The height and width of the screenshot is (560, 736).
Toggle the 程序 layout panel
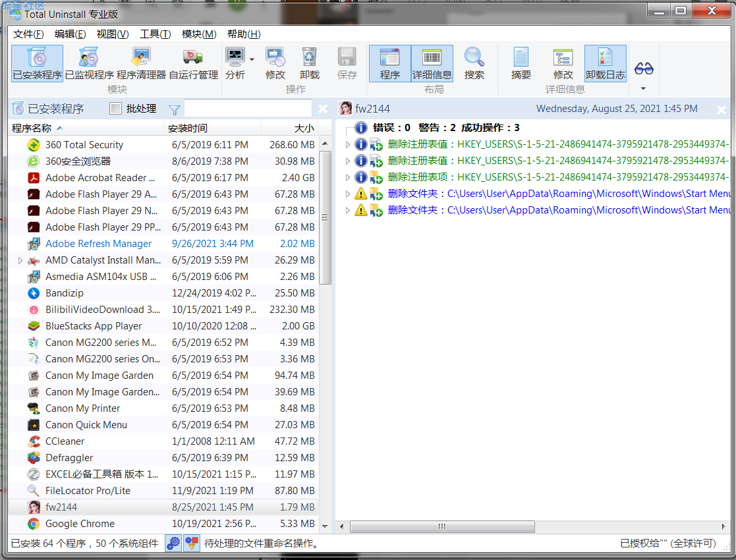(389, 63)
